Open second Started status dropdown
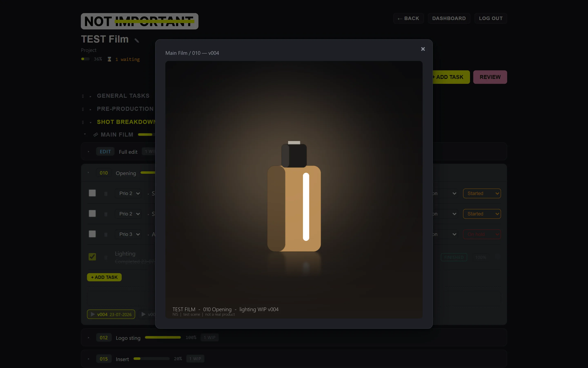The image size is (588, 368). [482, 214]
